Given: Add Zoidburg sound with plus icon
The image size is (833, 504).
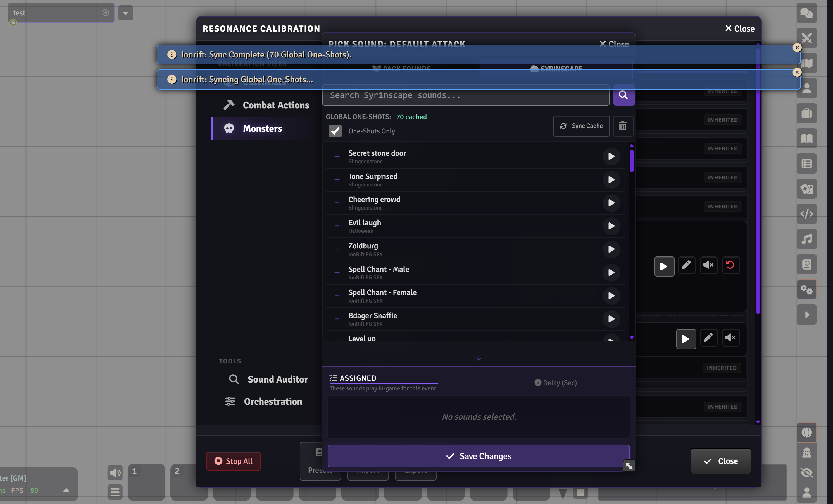Looking at the screenshot, I should click(x=337, y=249).
